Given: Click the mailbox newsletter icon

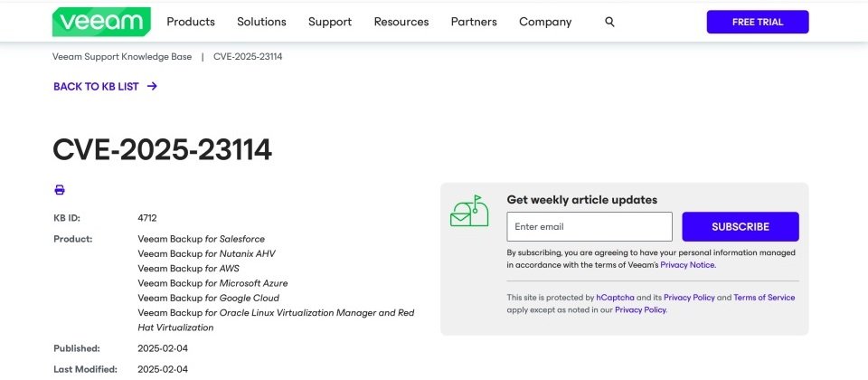Looking at the screenshot, I should tap(469, 211).
